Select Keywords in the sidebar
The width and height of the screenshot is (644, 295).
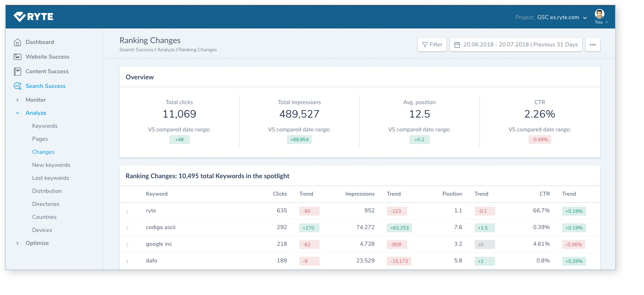click(45, 126)
